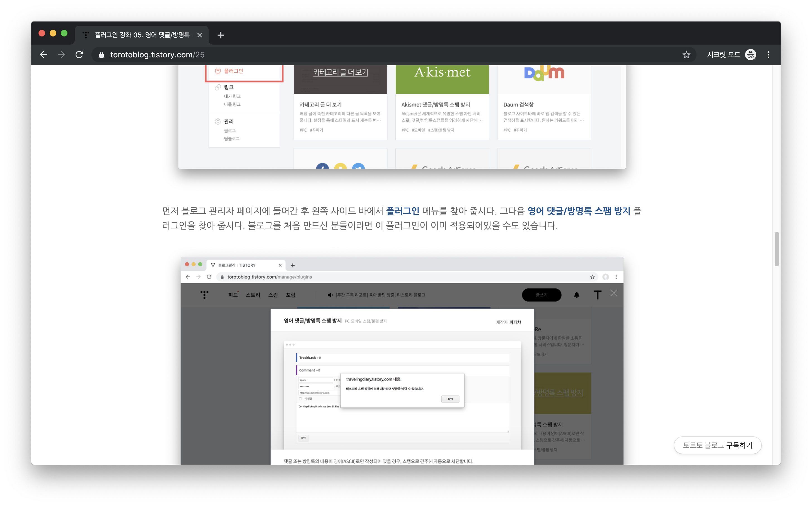Click the 제작자 파파챠 text in popup
Screen dimensions: 812x506
pyautogui.click(x=508, y=322)
